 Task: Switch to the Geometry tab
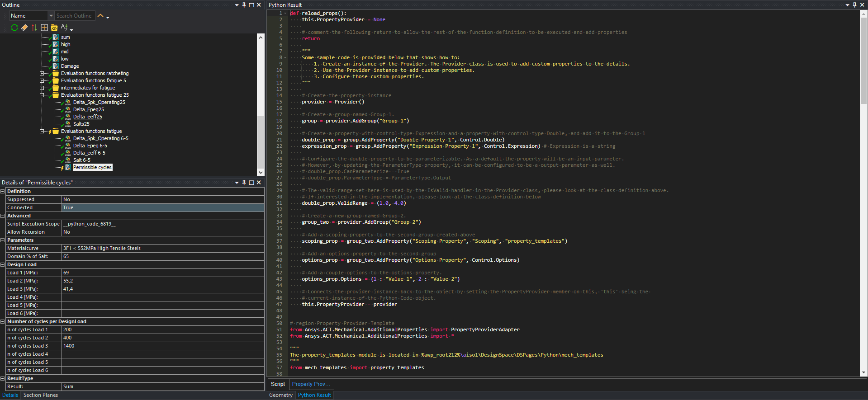tap(280, 395)
